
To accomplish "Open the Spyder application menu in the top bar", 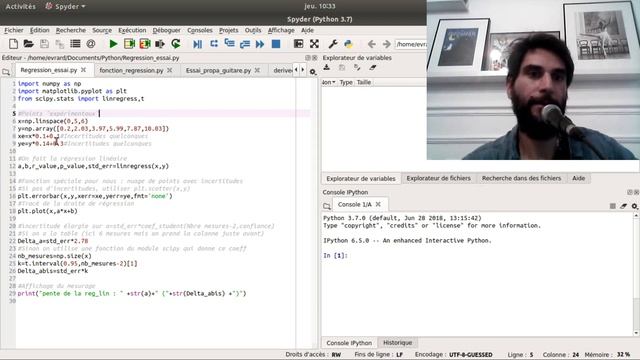I will pos(65,7).
